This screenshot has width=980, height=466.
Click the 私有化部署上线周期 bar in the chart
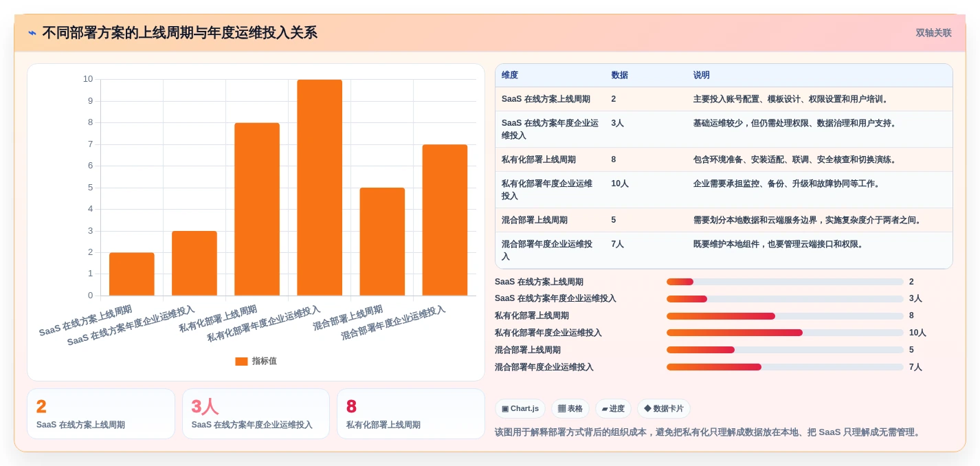(x=257, y=210)
